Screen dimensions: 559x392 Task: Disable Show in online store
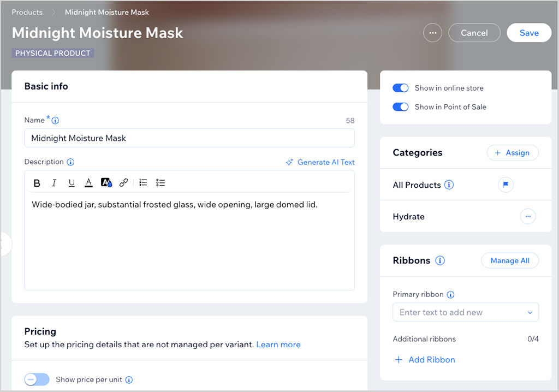(400, 88)
